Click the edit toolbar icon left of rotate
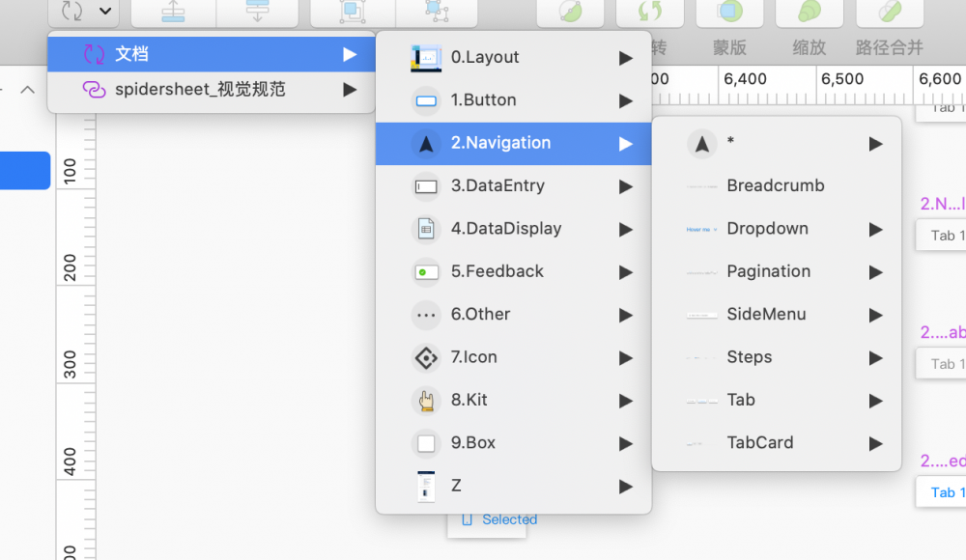The height and width of the screenshot is (560, 966). click(x=571, y=11)
